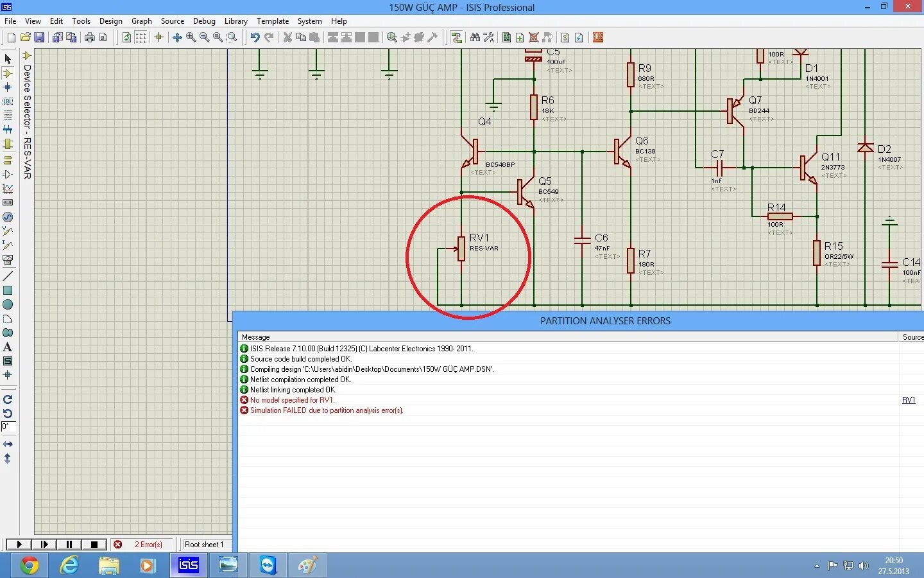Create a new design file
The height and width of the screenshot is (578, 924).
[11, 38]
